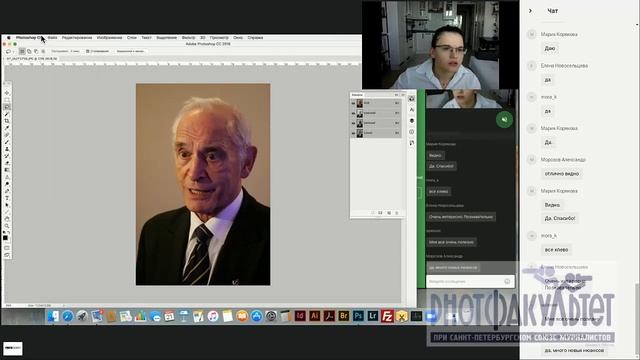Open FileZilla from Dock
Image resolution: width=640 pixels, height=360 pixels.
coord(387,316)
